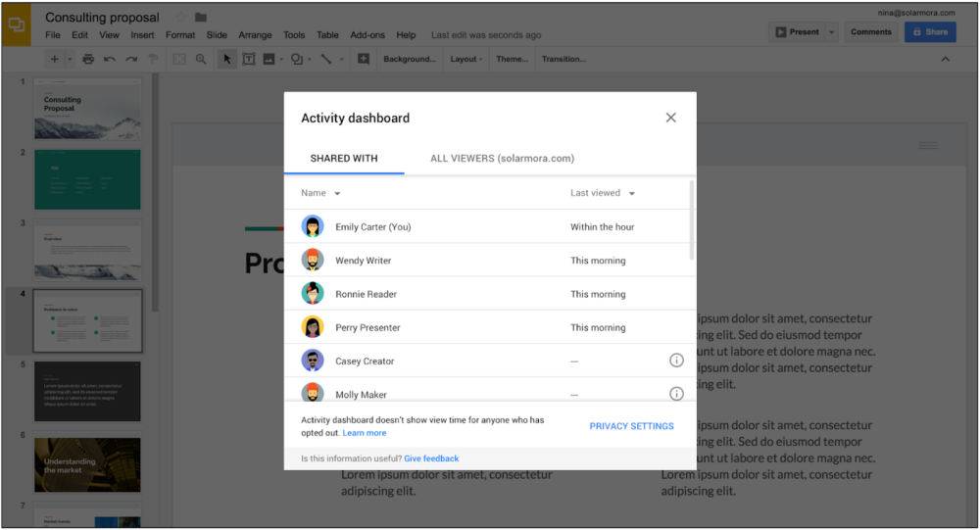Switch to the ALL VIEWERS tab
The height and width of the screenshot is (530, 980).
502,159
